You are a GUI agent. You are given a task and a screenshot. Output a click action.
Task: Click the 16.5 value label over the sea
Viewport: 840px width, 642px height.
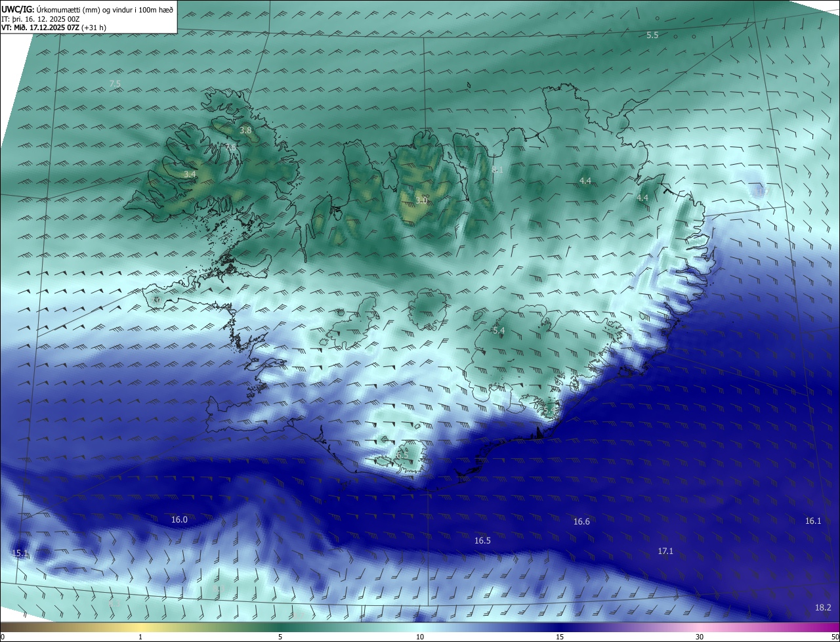click(x=482, y=540)
